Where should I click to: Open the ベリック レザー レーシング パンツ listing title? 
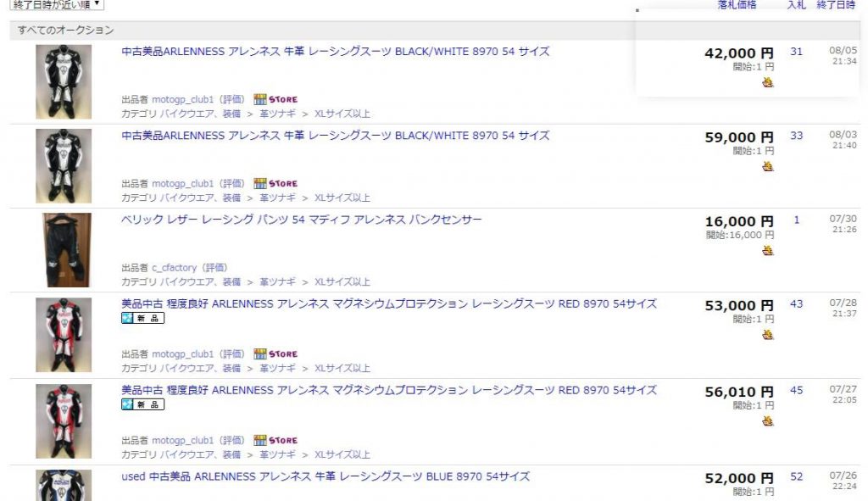[x=301, y=220]
